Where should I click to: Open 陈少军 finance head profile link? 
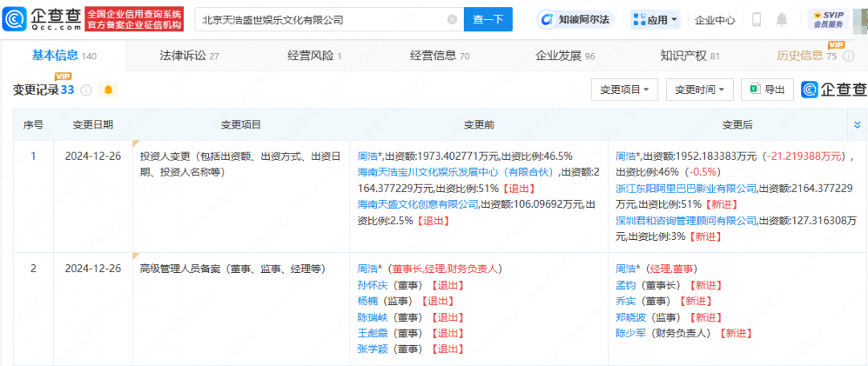pyautogui.click(x=631, y=333)
